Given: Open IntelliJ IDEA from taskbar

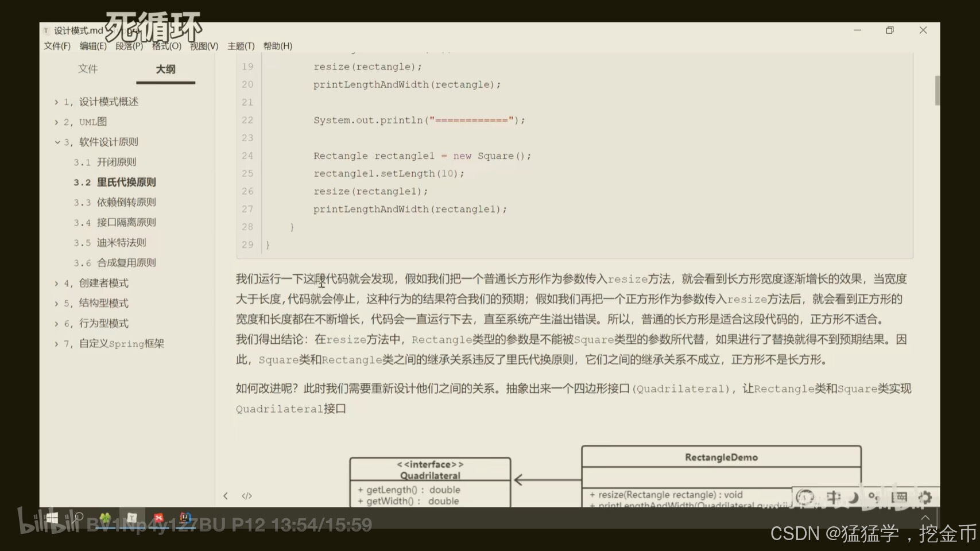Looking at the screenshot, I should tap(185, 518).
